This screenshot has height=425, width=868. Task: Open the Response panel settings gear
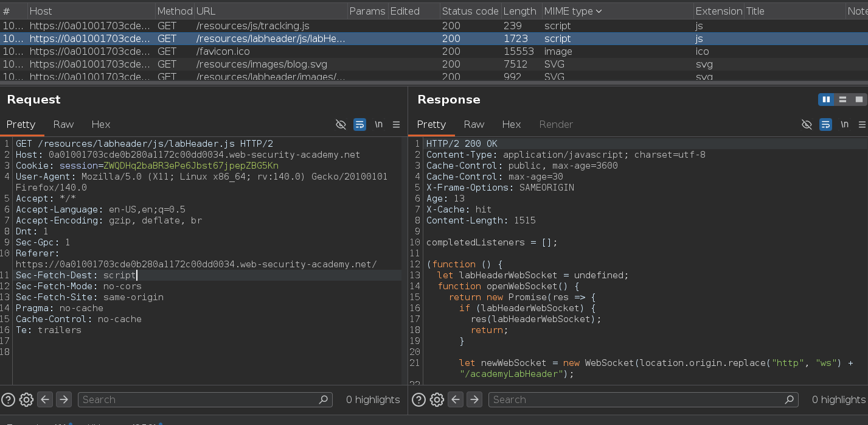point(437,399)
